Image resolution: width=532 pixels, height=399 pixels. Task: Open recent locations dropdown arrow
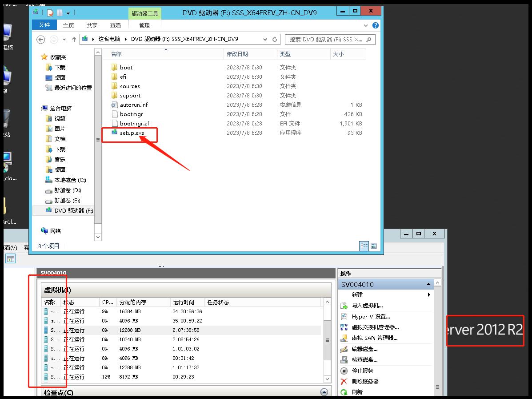pyautogui.click(x=64, y=40)
